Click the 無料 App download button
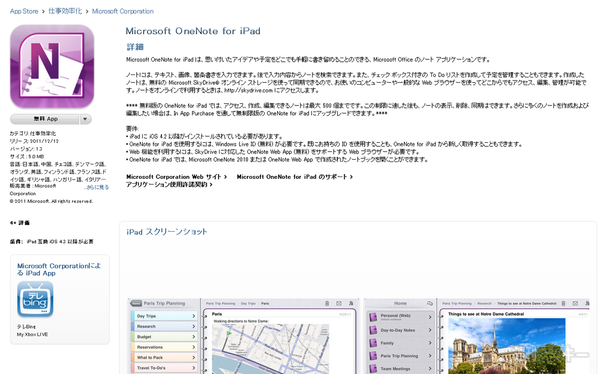 45,119
